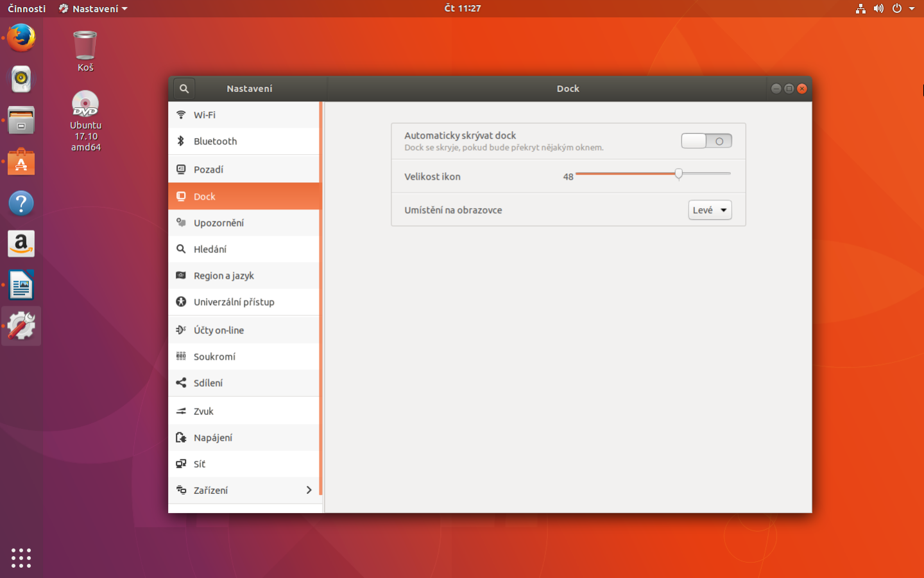Expand the Zařízení section
This screenshot has height=578, width=924.
(244, 490)
